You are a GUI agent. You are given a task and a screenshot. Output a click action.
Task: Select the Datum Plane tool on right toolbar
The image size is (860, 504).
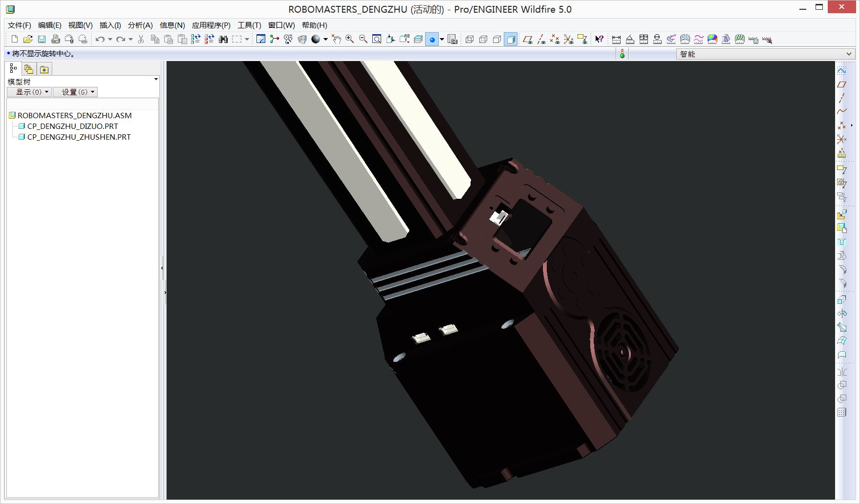(841, 84)
